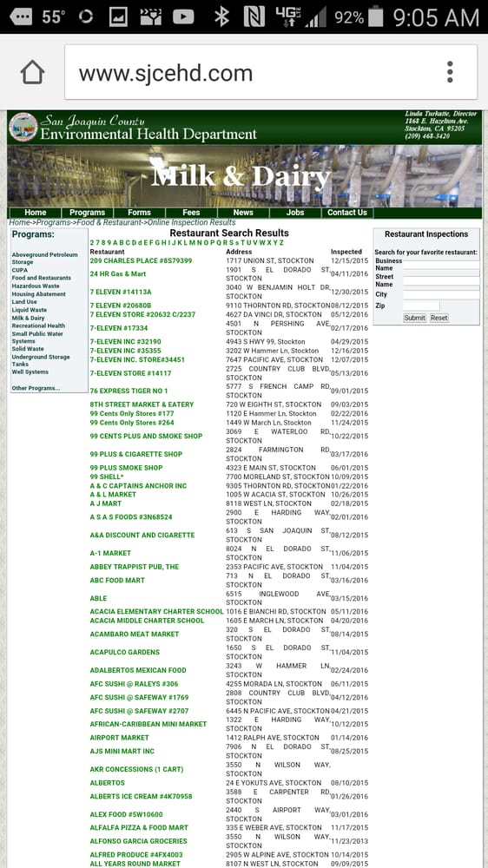This screenshot has width=488, height=868.
Task: Open the Contact Us navigation tab
Action: pos(347,213)
